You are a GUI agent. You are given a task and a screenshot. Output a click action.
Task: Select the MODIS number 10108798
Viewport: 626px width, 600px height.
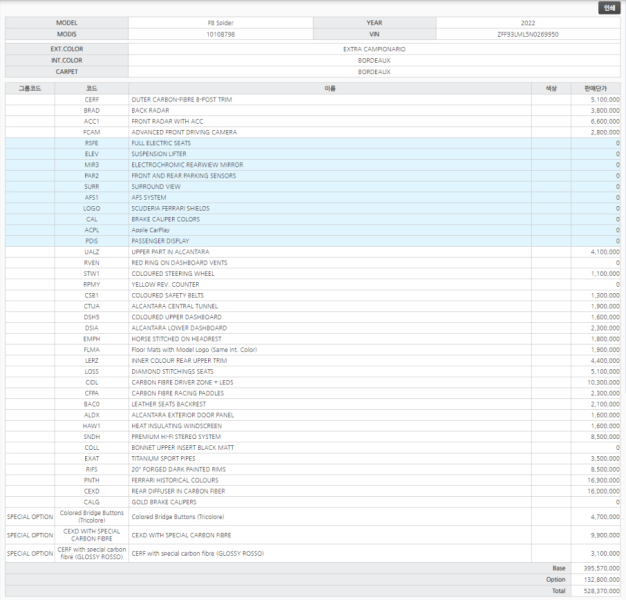pos(220,34)
